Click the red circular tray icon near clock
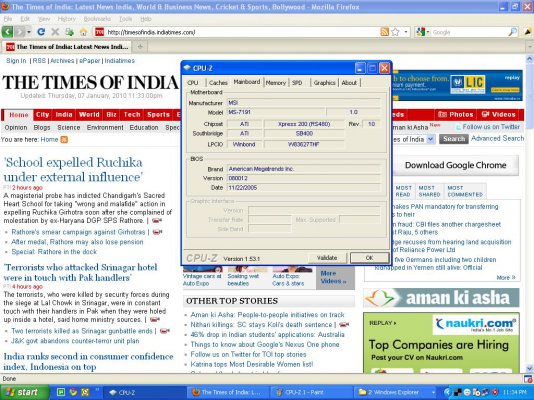The width and height of the screenshot is (534, 400). (495, 392)
